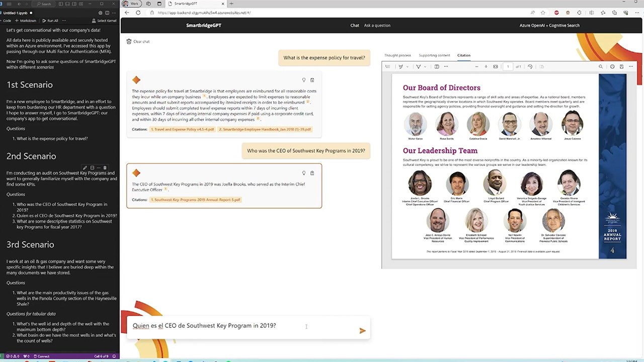
Task: Add a Markdown cell in notebook
Action: 26,21
